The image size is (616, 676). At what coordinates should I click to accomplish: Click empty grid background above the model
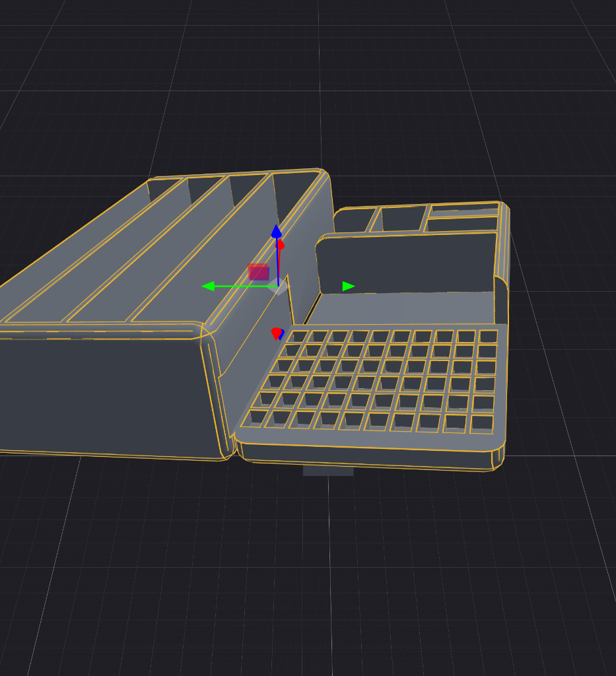click(x=302, y=86)
